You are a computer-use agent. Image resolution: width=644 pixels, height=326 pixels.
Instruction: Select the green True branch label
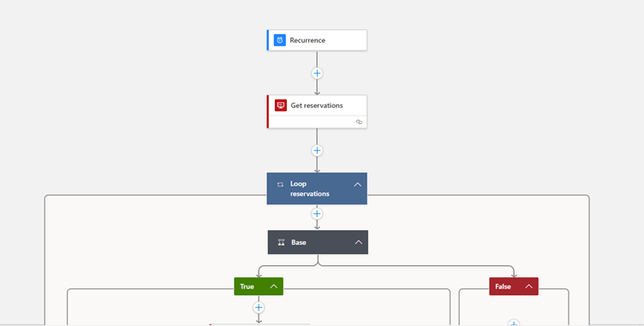[x=247, y=287]
